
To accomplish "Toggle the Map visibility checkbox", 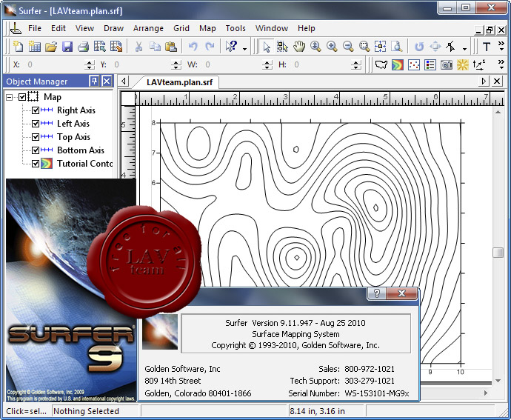I will pos(22,97).
